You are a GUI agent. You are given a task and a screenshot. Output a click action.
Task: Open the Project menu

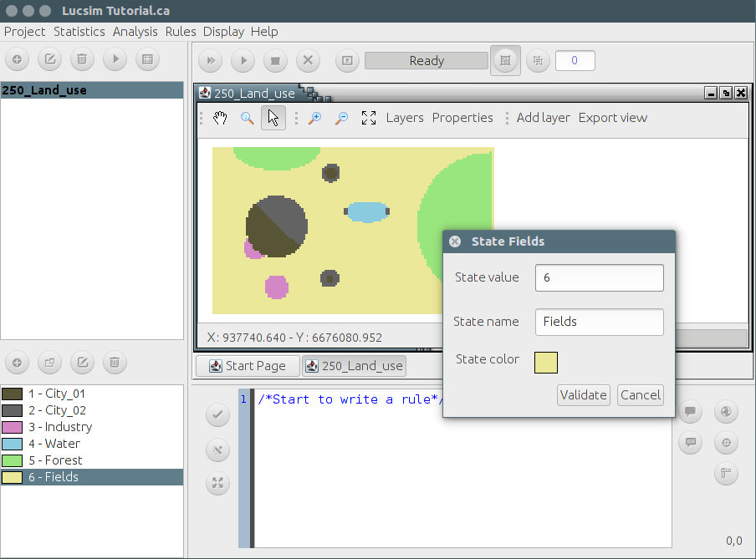(24, 32)
